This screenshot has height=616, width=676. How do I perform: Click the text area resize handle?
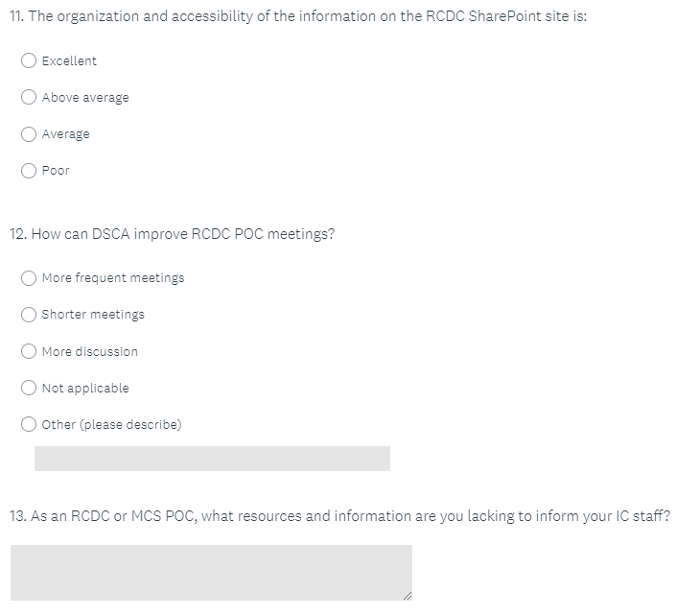tap(407, 596)
